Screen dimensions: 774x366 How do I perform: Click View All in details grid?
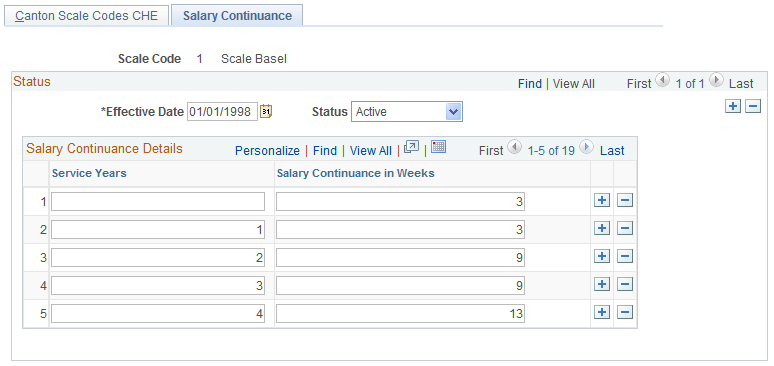pyautogui.click(x=371, y=151)
